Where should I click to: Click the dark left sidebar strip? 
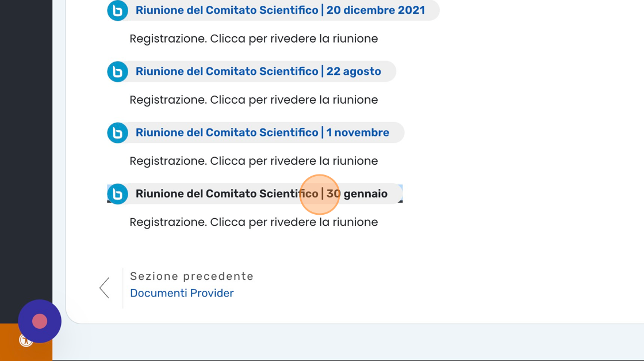26,144
